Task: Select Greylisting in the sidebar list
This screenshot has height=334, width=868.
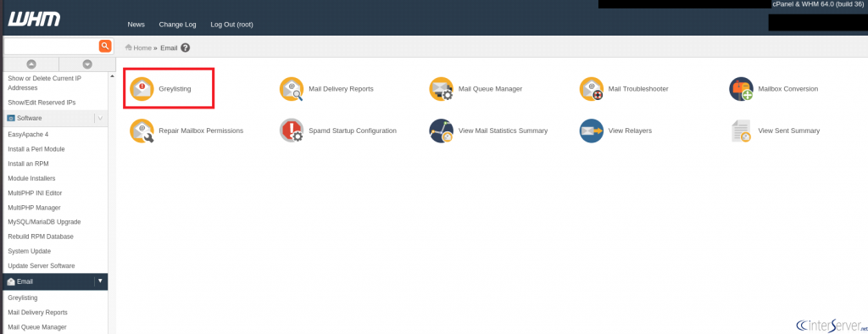Action: (x=23, y=298)
